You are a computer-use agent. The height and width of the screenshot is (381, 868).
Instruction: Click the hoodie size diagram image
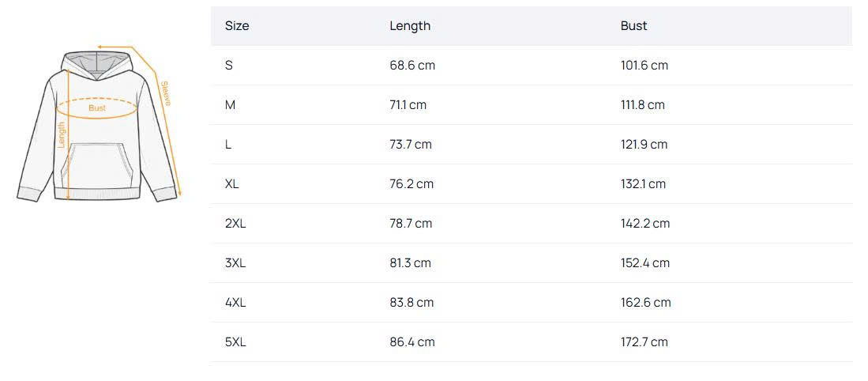(99, 126)
